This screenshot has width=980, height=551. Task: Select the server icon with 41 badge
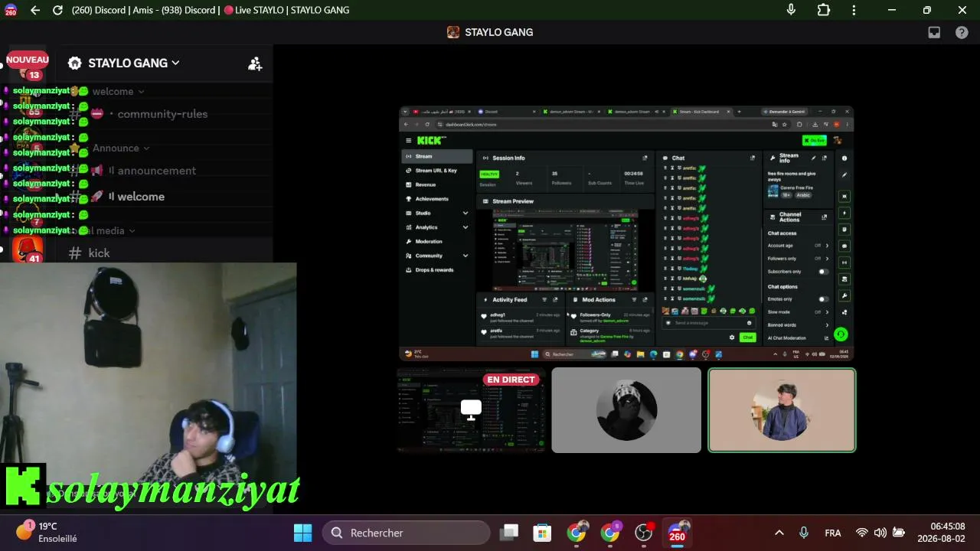tap(28, 250)
